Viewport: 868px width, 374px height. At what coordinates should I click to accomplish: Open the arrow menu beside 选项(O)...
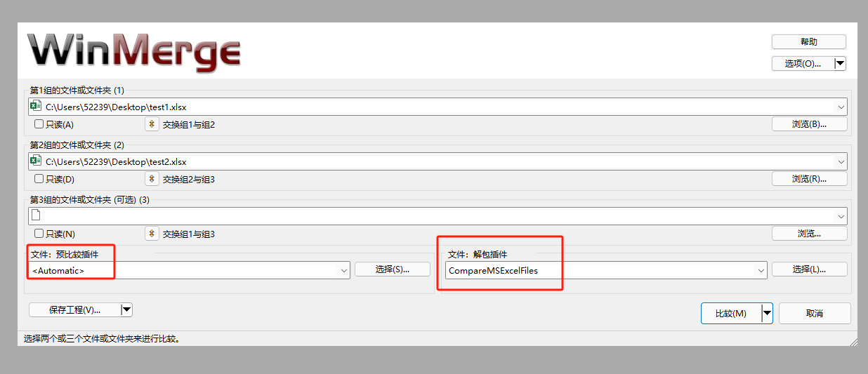pos(839,63)
